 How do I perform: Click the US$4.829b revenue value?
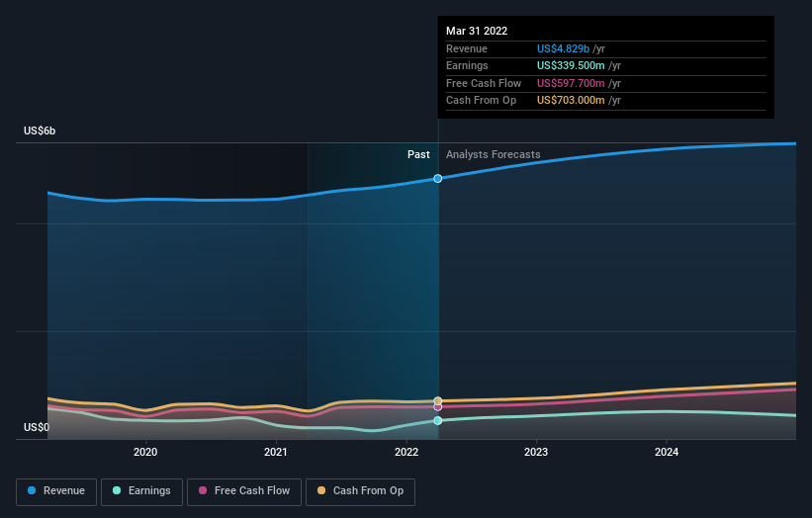[563, 48]
